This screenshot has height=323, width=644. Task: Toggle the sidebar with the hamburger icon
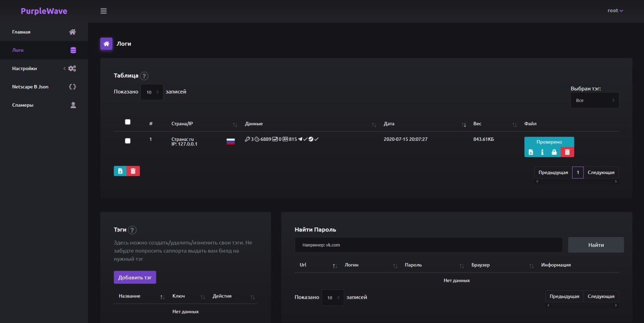104,11
